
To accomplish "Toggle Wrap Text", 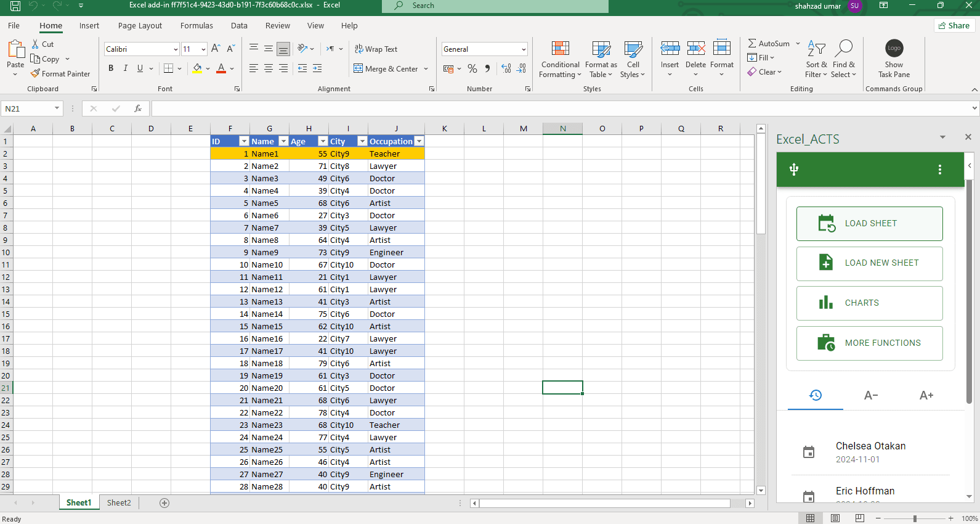I will 376,49.
